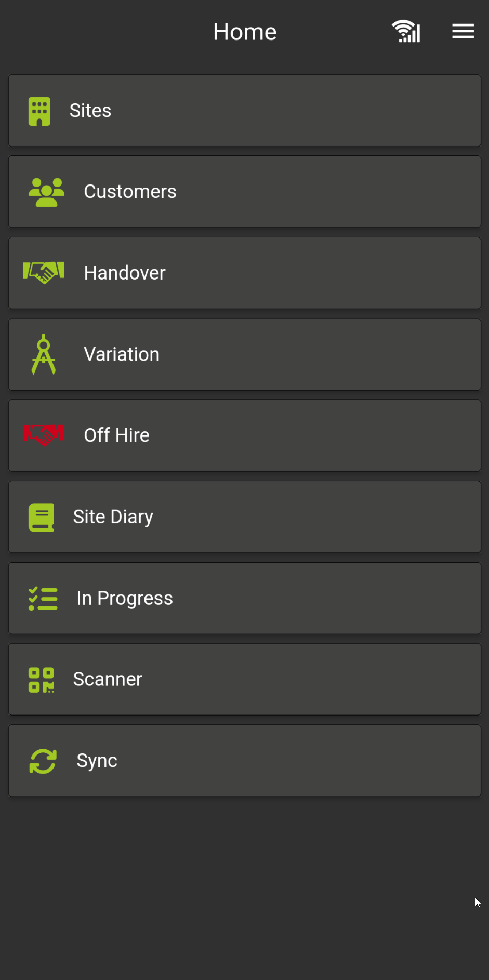Tap the Off Hire label
Screen dimensions: 489x980
click(x=117, y=435)
